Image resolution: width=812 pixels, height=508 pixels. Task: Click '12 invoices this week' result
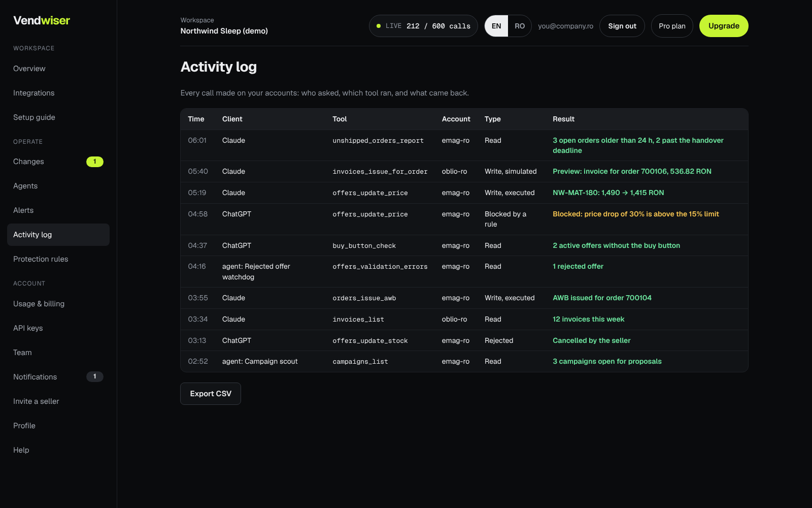(588, 320)
